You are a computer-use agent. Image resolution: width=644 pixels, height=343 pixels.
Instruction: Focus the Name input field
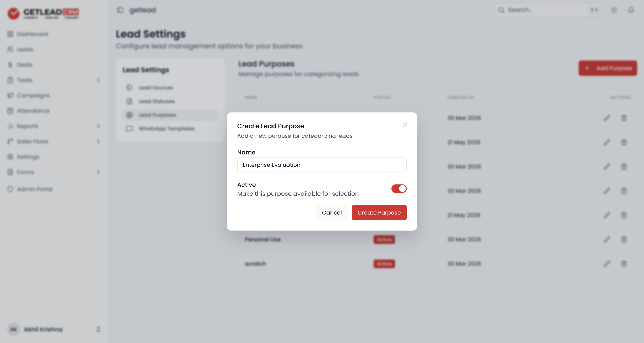pos(322,165)
